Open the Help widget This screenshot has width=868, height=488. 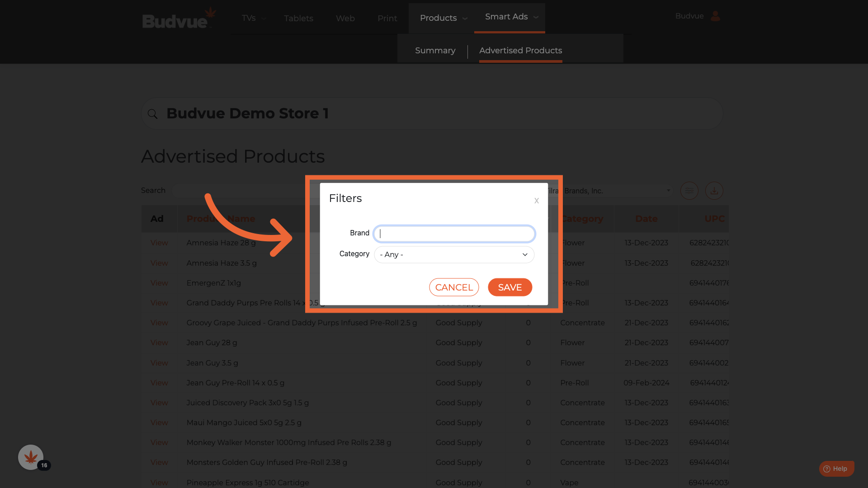(836, 469)
